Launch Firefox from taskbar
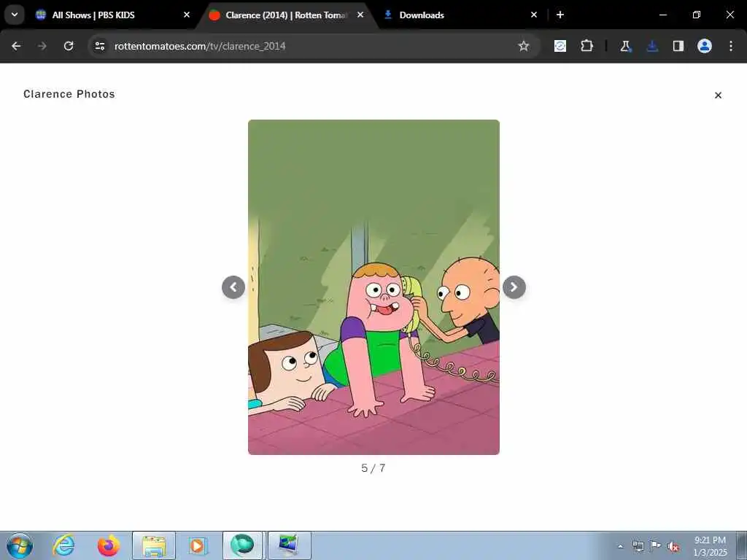Viewport: 747px width, 560px height. tap(109, 545)
